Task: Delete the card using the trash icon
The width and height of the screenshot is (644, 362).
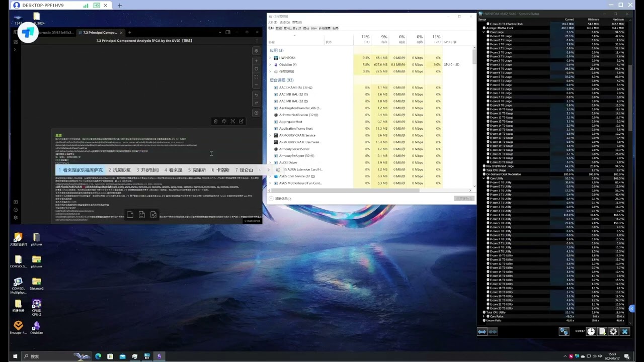Action: click(x=216, y=121)
